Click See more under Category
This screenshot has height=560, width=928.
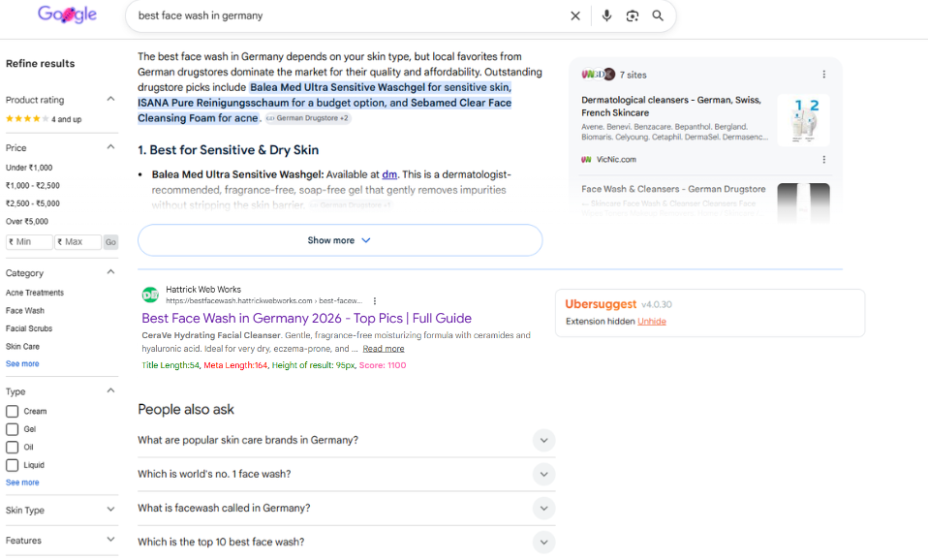tap(22, 364)
